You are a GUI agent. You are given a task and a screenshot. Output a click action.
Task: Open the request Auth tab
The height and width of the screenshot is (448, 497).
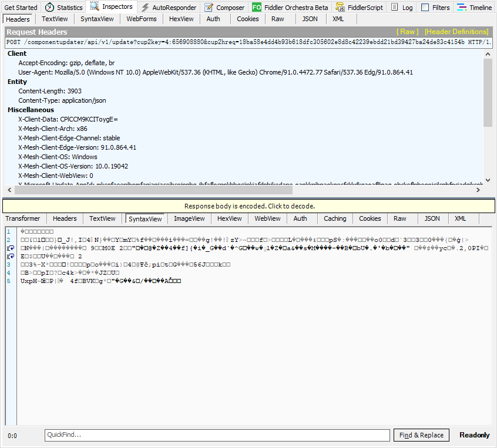click(x=213, y=19)
